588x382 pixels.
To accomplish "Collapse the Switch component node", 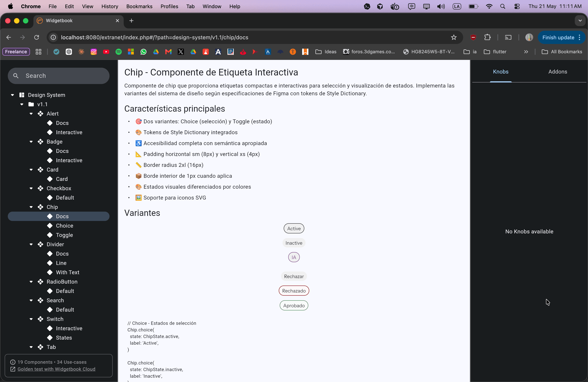I will 31,319.
